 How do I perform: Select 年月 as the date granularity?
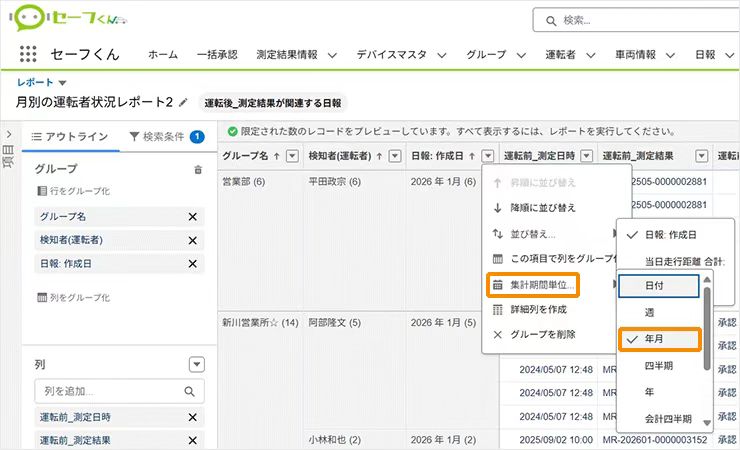point(659,339)
